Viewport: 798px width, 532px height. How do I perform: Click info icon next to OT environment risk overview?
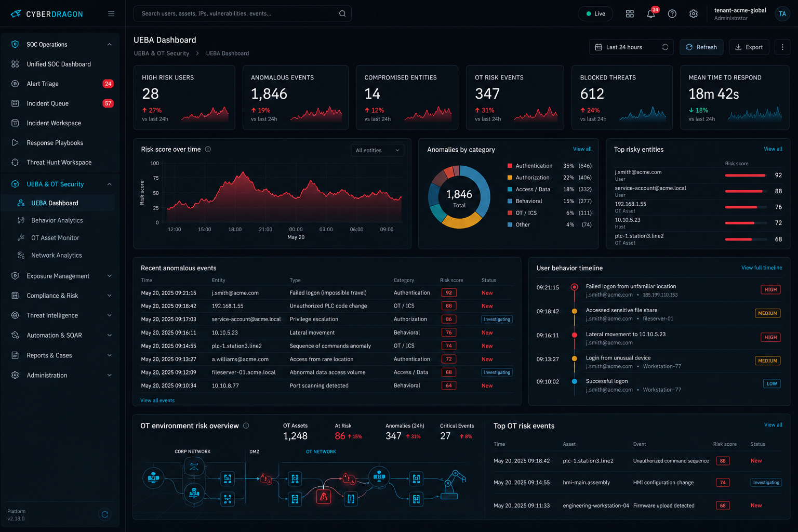pos(246,426)
